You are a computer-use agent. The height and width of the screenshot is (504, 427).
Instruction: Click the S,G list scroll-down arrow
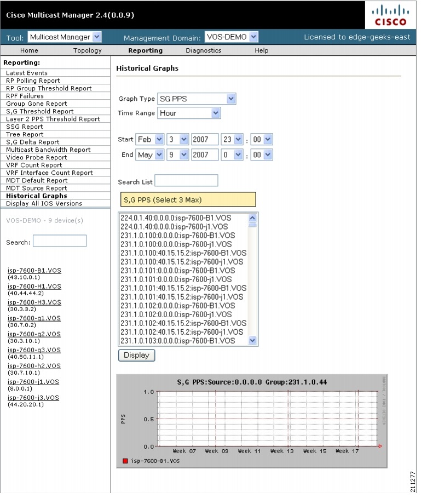tap(252, 340)
